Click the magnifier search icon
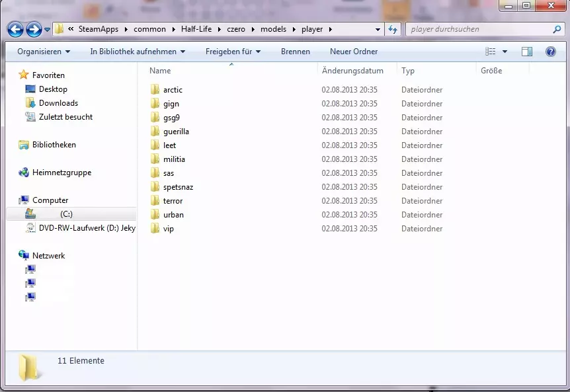Image resolution: width=570 pixels, height=392 pixels. (x=557, y=29)
